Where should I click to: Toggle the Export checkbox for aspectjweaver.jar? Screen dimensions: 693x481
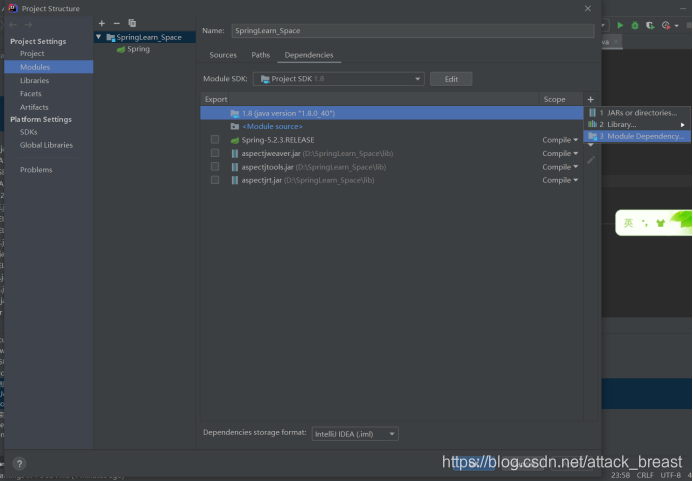click(x=215, y=153)
